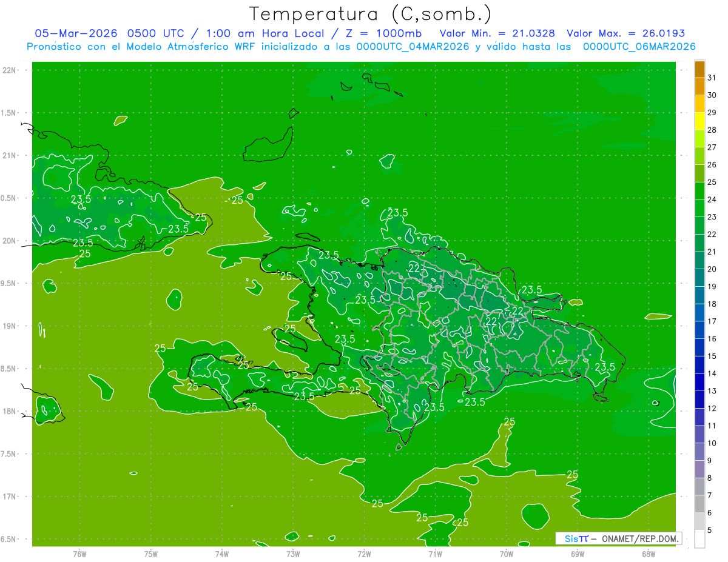The image size is (728, 562).
Task: Click the 'Valor Max. = 26.0193' text
Action: point(626,33)
